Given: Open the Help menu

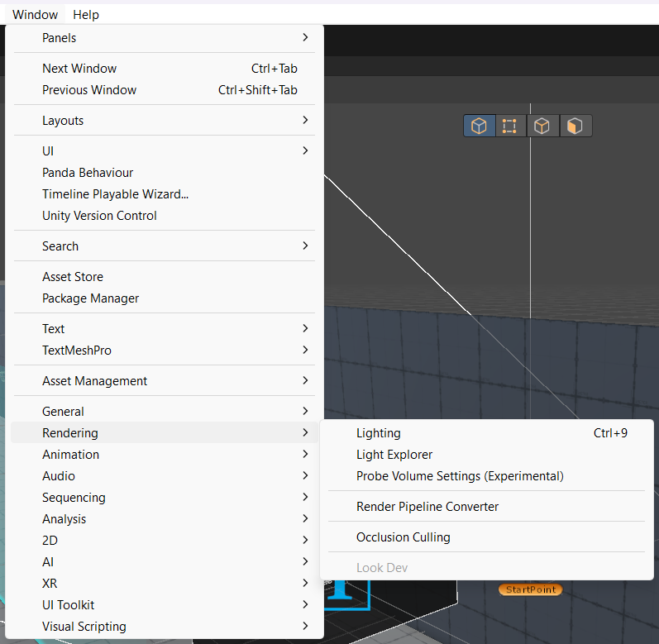Looking at the screenshot, I should coord(86,15).
